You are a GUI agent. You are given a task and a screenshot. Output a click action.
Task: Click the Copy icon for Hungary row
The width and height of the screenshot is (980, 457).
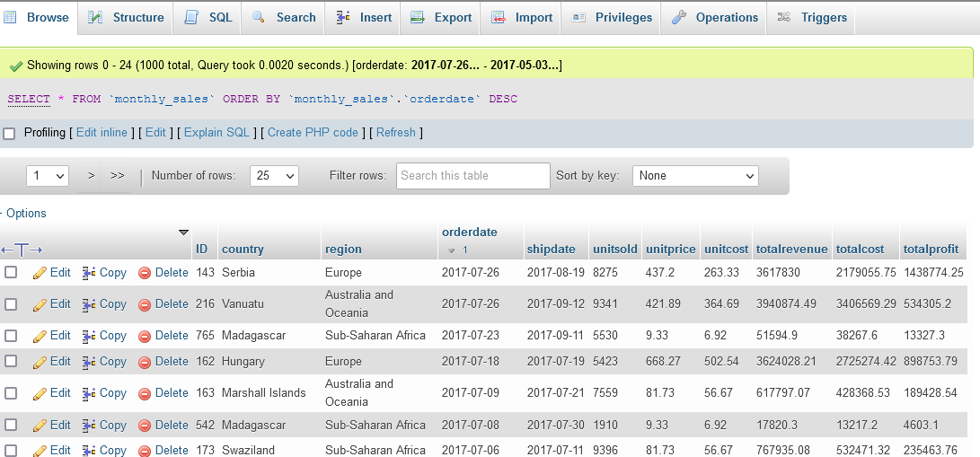pyautogui.click(x=89, y=362)
